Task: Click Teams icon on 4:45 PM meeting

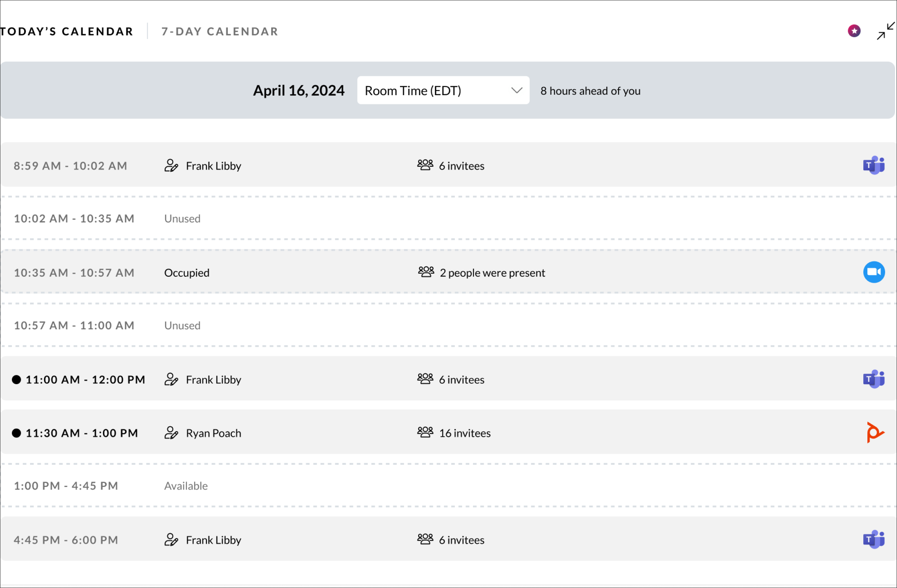Action: (873, 540)
